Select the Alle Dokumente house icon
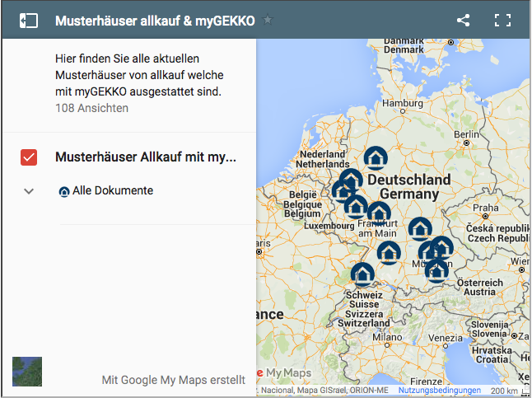The width and height of the screenshot is (532, 398). click(x=63, y=192)
